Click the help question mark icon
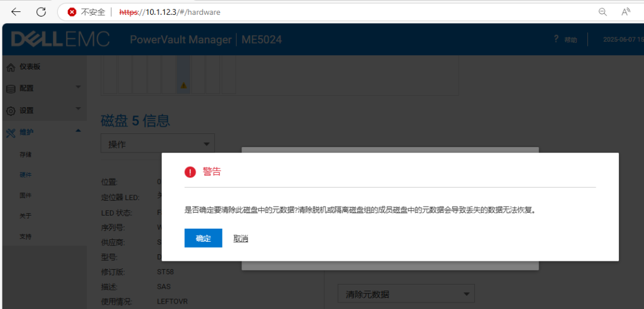This screenshot has height=309, width=644. click(556, 39)
